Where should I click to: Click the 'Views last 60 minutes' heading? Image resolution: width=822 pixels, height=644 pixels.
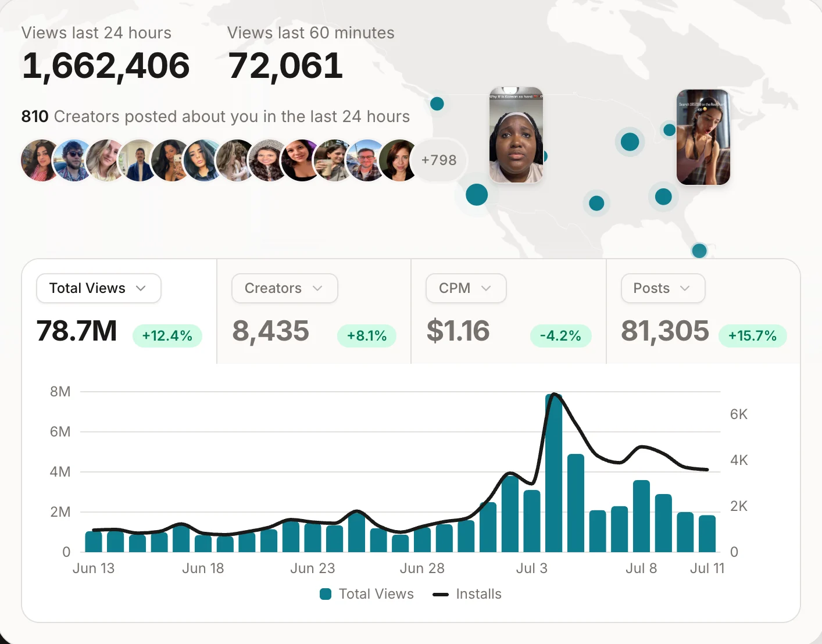pos(311,33)
